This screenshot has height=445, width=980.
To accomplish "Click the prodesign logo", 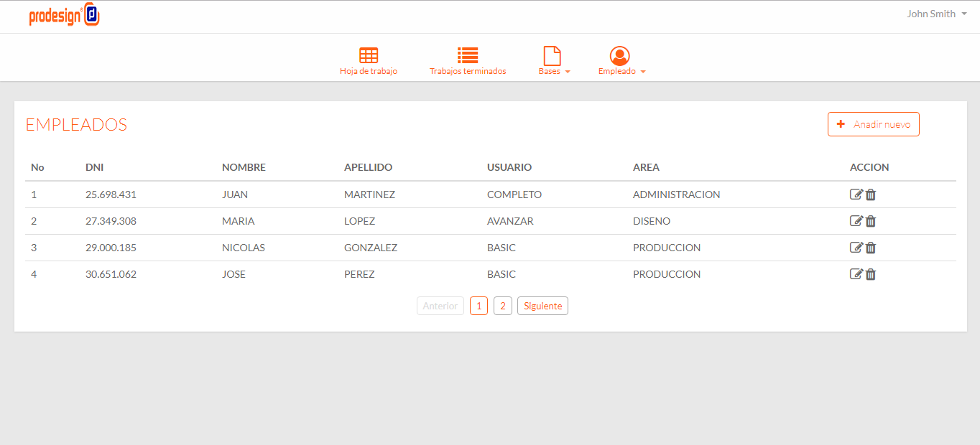I will click(x=64, y=15).
